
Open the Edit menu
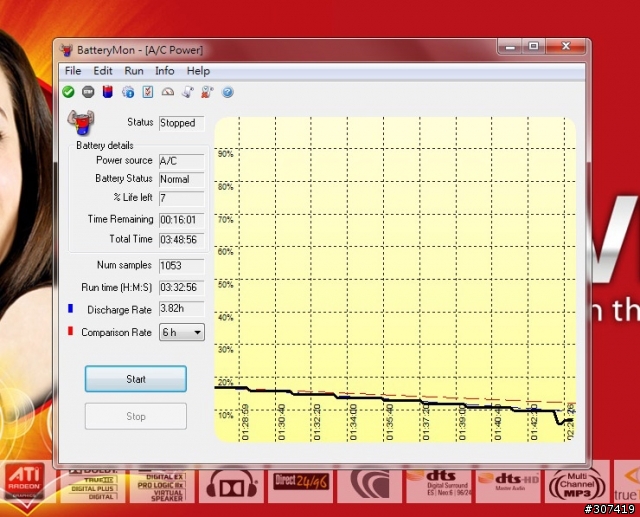tap(102, 71)
